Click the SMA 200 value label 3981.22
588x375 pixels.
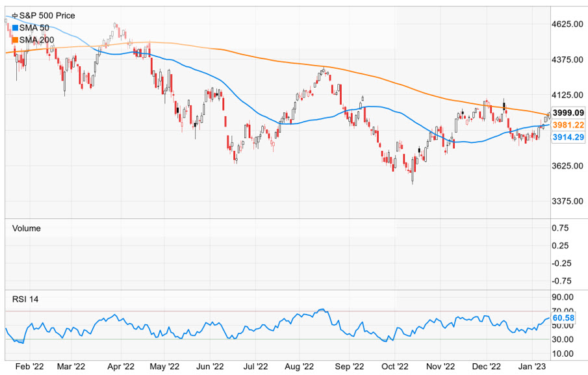point(568,125)
